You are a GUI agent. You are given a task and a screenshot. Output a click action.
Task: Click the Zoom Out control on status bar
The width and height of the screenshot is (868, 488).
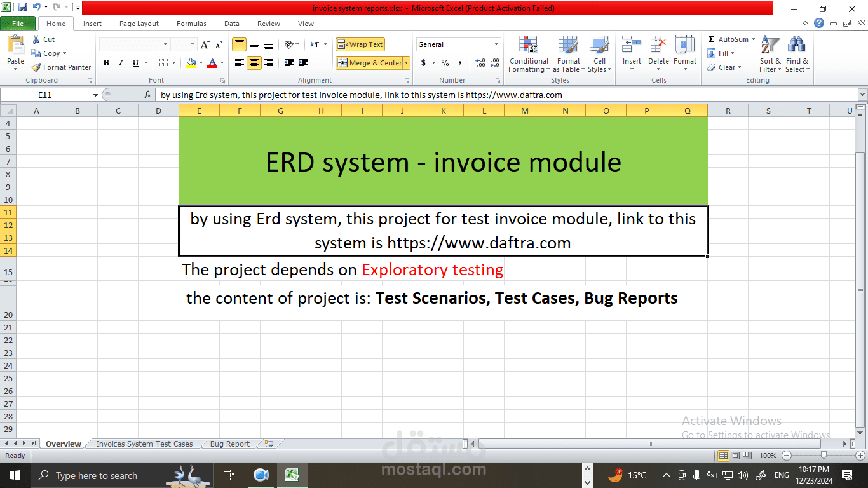[786, 456]
